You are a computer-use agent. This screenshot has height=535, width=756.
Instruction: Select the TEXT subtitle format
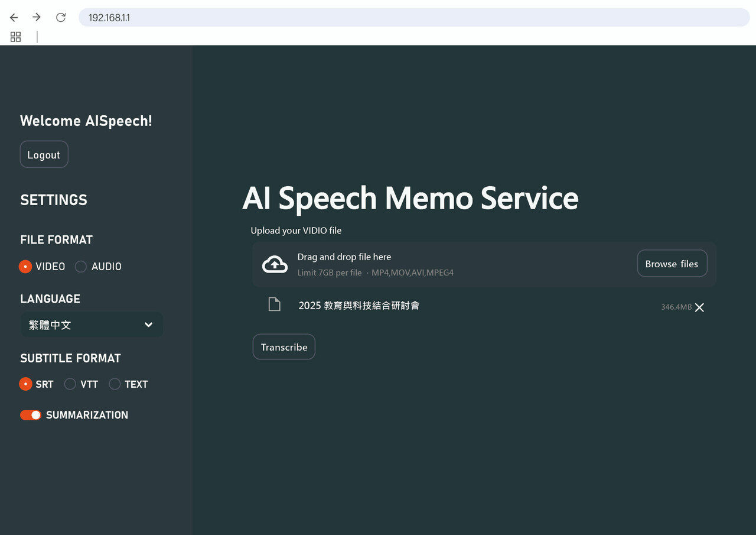coord(115,384)
